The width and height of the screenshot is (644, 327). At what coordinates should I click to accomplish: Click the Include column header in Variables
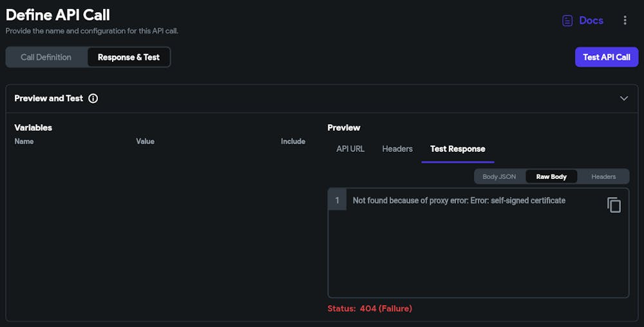click(x=293, y=141)
